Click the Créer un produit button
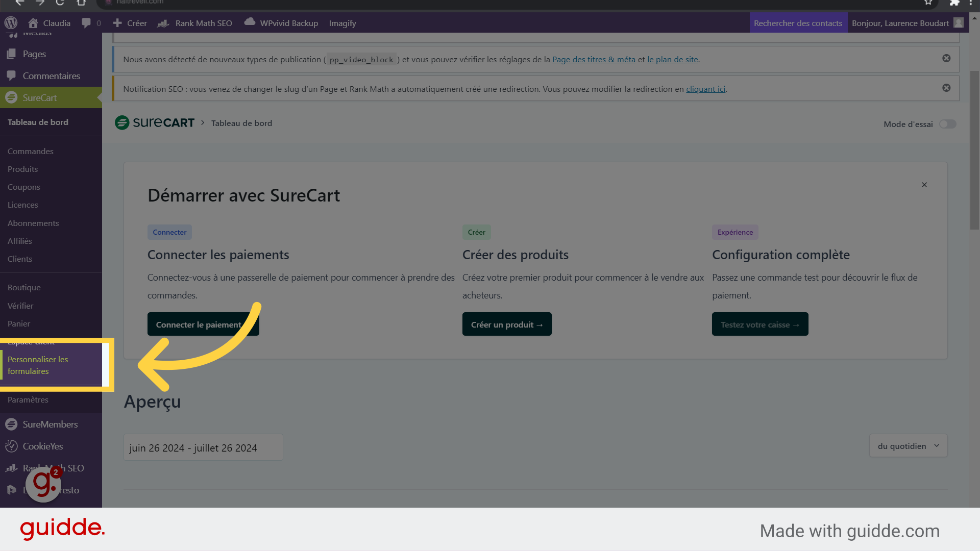The image size is (980, 551). coord(506,324)
